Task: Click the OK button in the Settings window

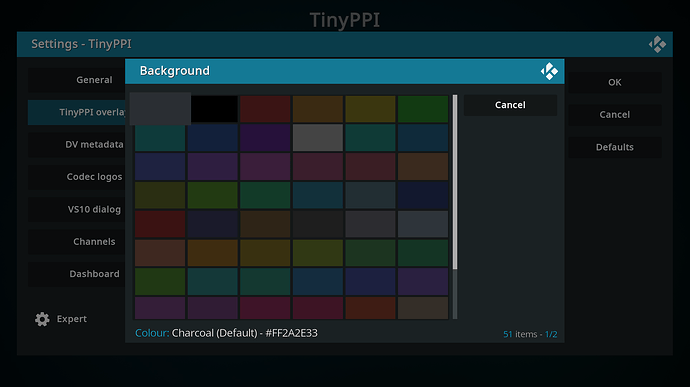Action: (x=615, y=82)
